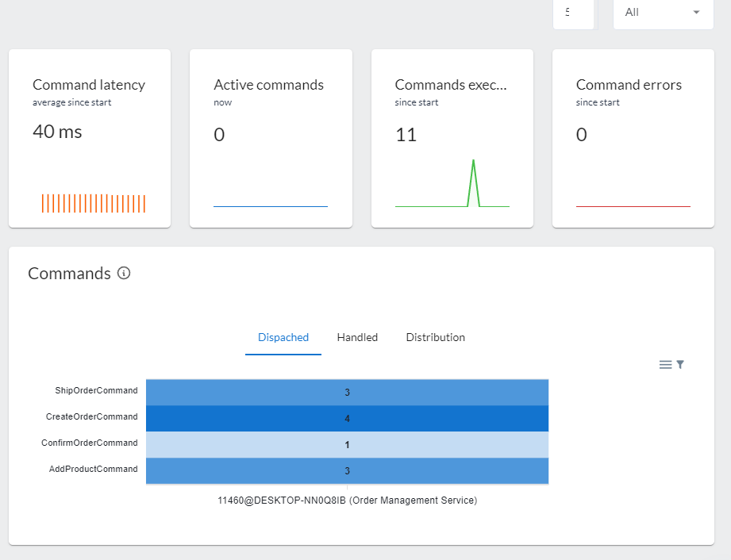Click the AddProductCommand label

coord(93,469)
